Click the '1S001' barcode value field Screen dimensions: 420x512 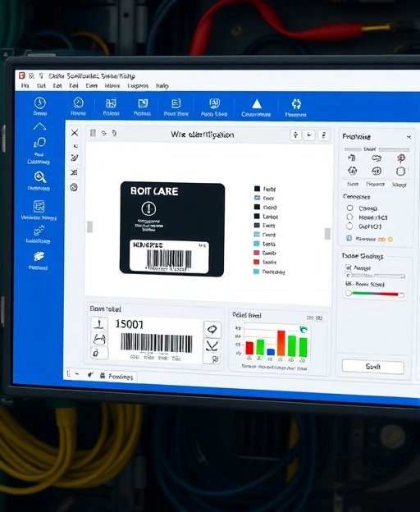(x=130, y=324)
